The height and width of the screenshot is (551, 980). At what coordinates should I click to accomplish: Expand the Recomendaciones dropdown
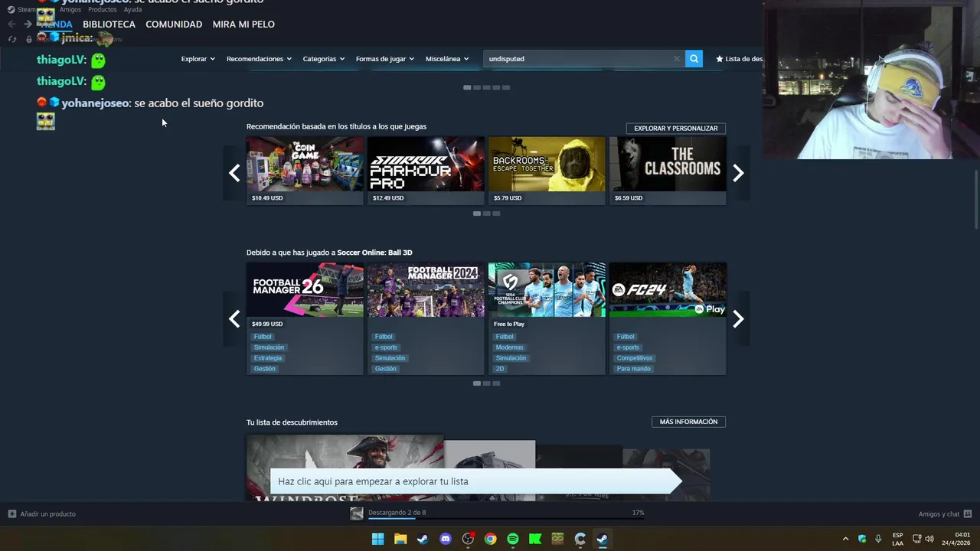(x=259, y=59)
